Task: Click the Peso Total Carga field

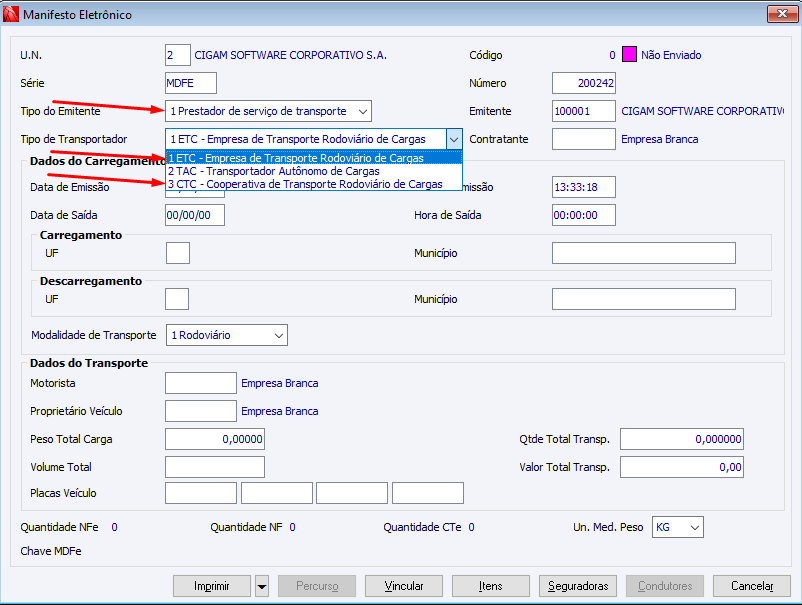Action: click(215, 439)
